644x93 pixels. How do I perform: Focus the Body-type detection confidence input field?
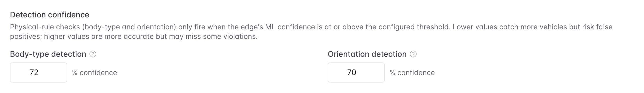(39, 72)
